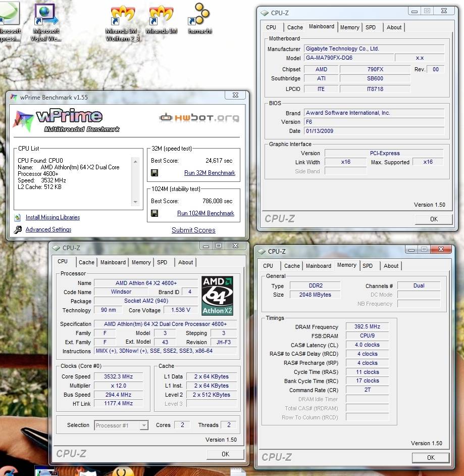Open the Advanced Settings link in wPrime

pyautogui.click(x=48, y=229)
